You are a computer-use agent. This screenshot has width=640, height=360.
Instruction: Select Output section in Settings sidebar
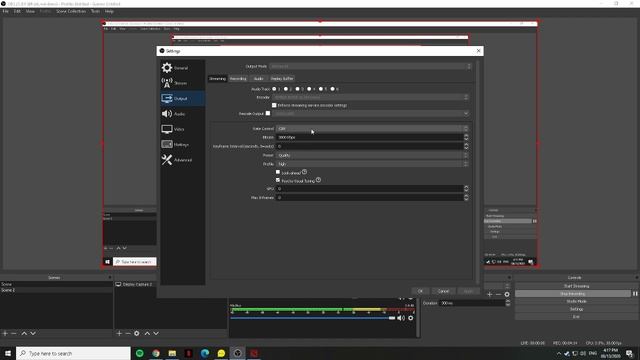click(x=182, y=98)
